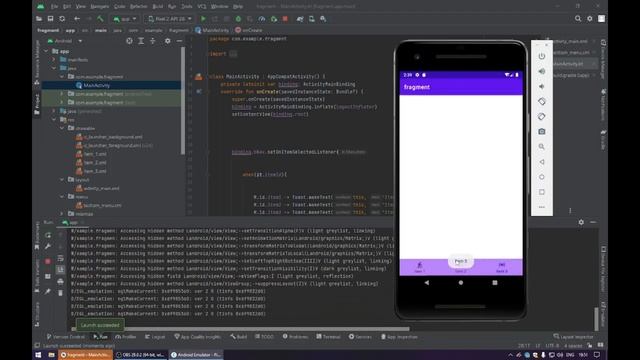Screen dimensions: 640x360
Task: Collapse the 'app' module tree node
Action: tap(47, 51)
